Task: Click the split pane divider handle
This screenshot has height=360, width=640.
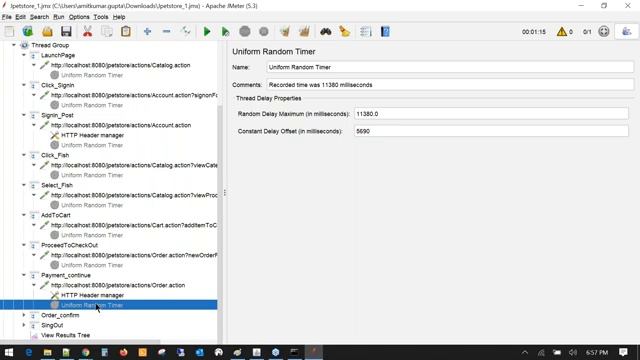Action: click(224, 193)
